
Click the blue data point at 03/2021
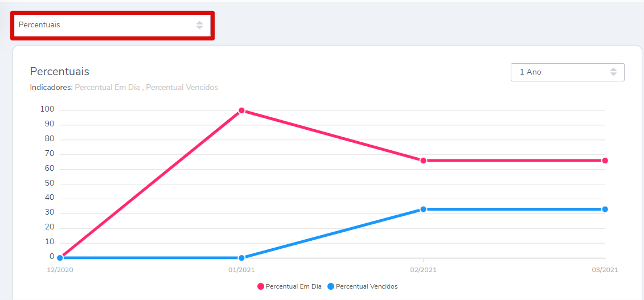[605, 209]
